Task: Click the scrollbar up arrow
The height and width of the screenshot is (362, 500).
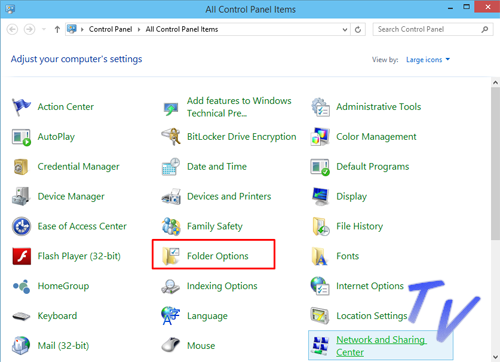Action: [495, 82]
